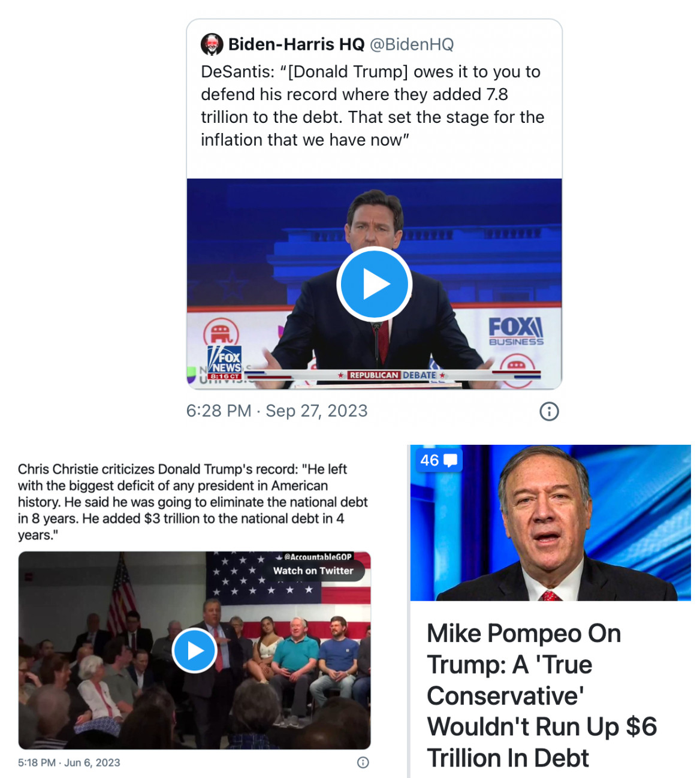700x778 pixels.
Task: Click the DeSantis quote tweet text
Action: tap(372, 105)
